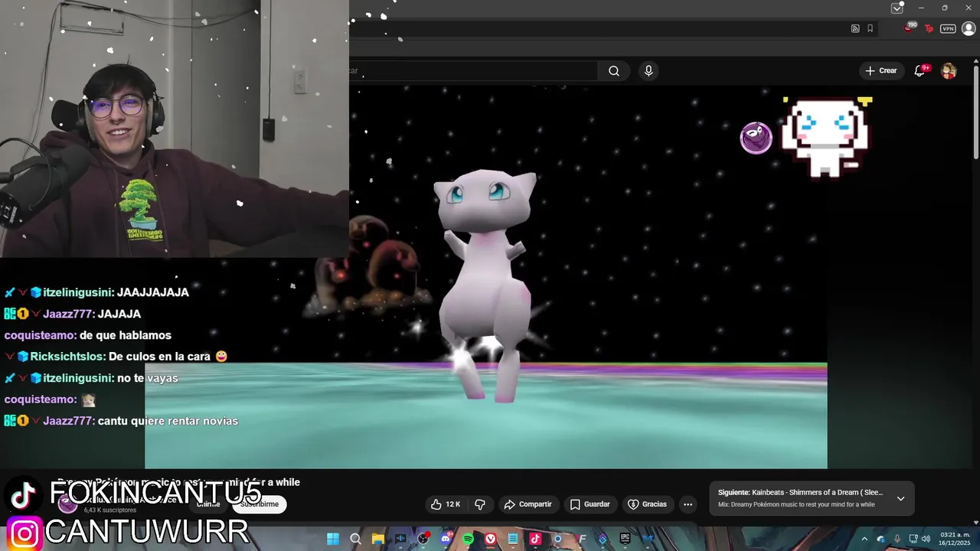
Task: Click the purple bubble orb overlay
Action: click(756, 138)
